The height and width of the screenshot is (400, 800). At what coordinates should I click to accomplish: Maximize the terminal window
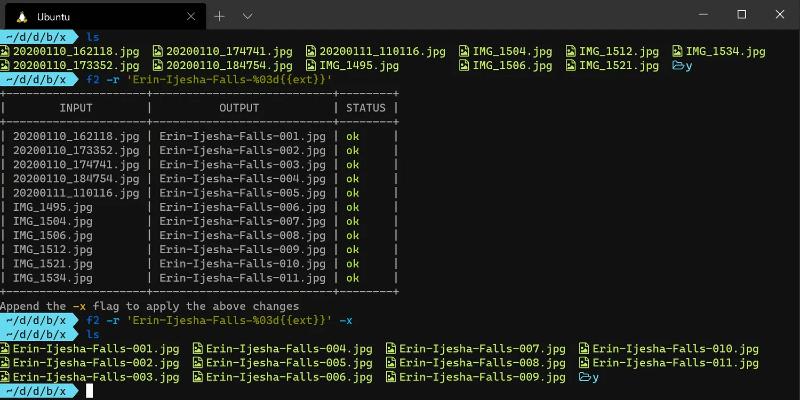click(x=741, y=15)
